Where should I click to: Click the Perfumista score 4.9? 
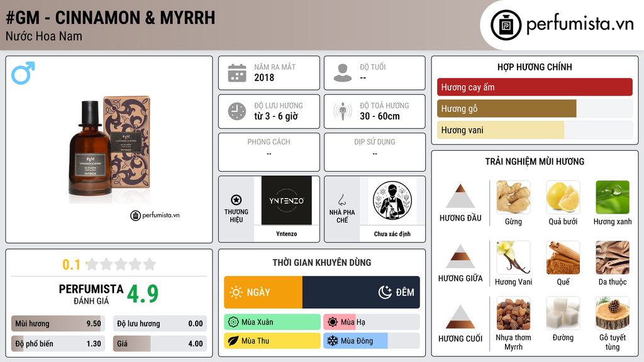pos(143,293)
